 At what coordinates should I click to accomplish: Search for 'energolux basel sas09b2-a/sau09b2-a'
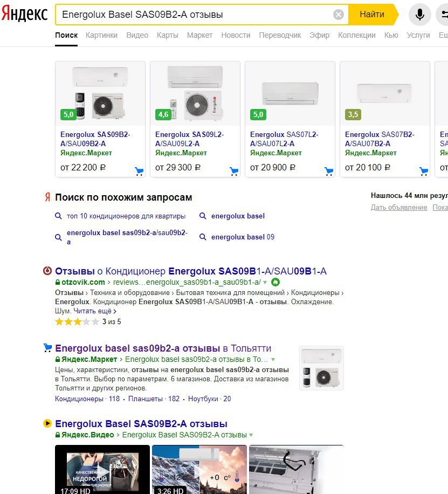(x=127, y=237)
